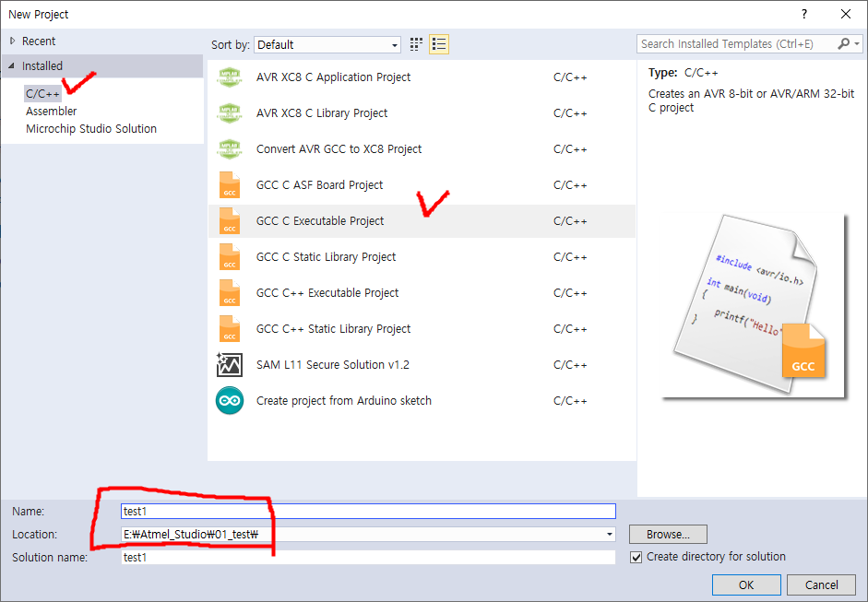Click the GCC C Static Library Project icon
This screenshot has width=868, height=602.
229,257
